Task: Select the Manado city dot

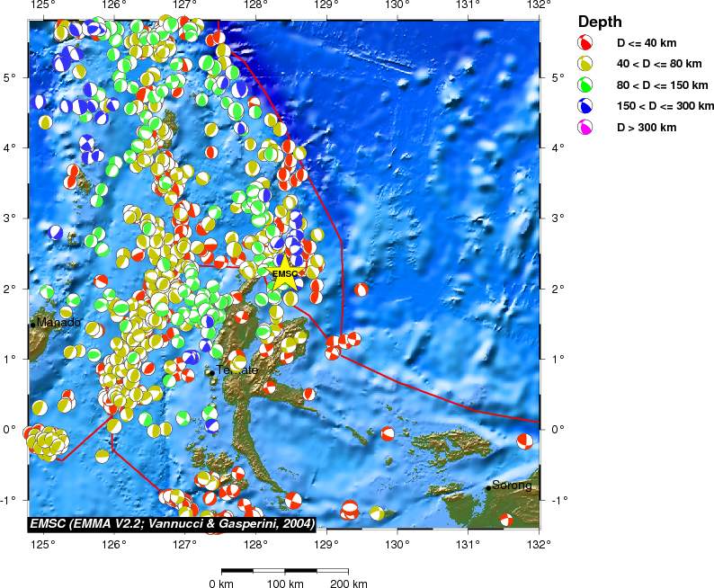Action: pyautogui.click(x=32, y=325)
